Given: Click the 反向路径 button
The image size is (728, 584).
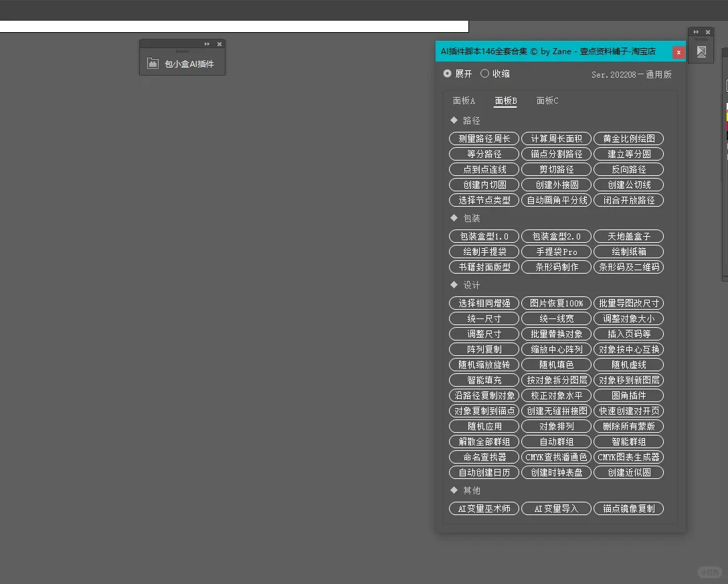Looking at the screenshot, I should (629, 169).
